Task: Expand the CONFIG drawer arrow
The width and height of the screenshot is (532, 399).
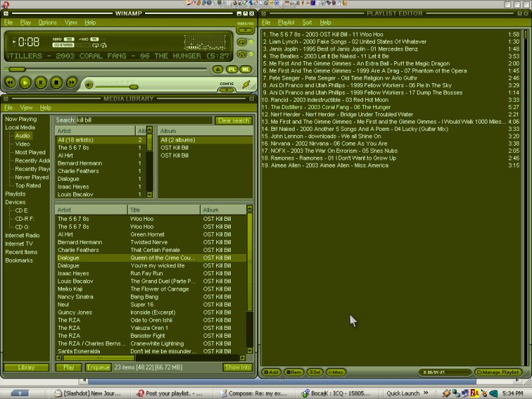Action: click(227, 89)
